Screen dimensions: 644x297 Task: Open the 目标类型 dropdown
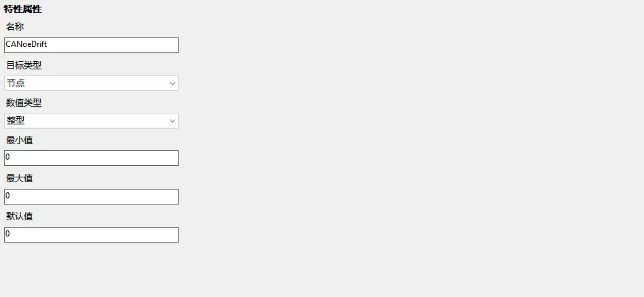91,83
